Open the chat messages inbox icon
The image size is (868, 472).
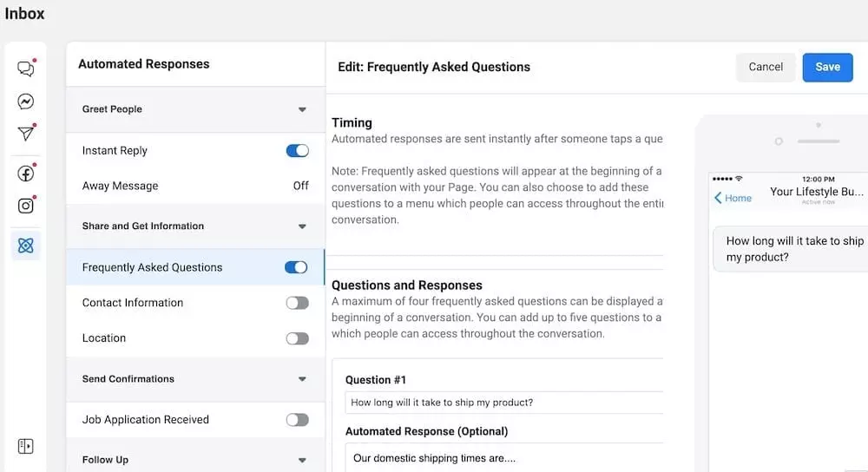[x=26, y=69]
